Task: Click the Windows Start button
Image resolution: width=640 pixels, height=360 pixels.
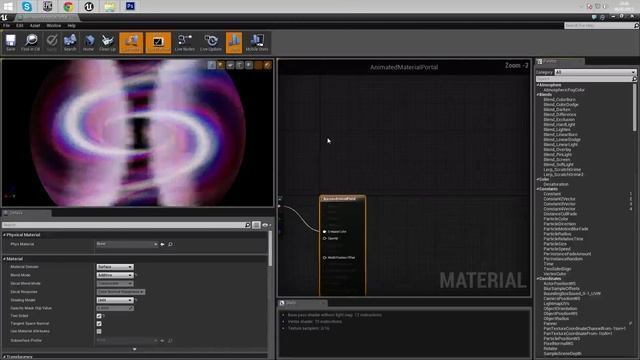Action: click(x=8, y=6)
